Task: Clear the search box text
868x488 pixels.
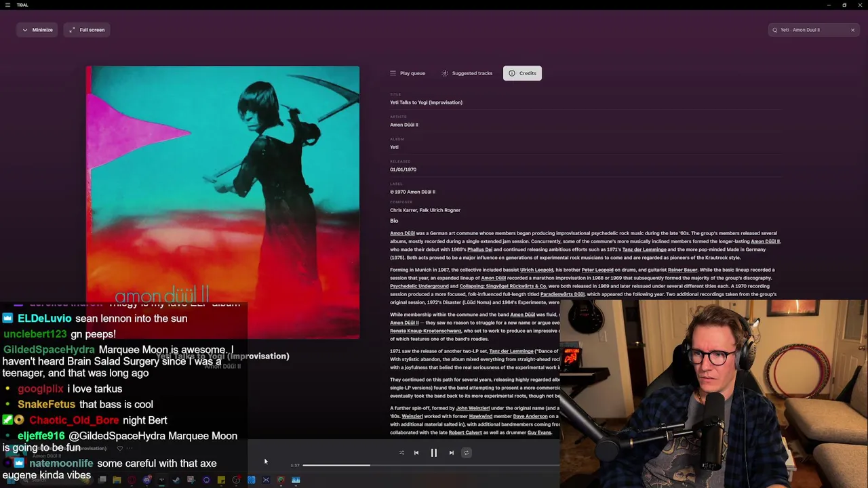Action: click(x=852, y=30)
